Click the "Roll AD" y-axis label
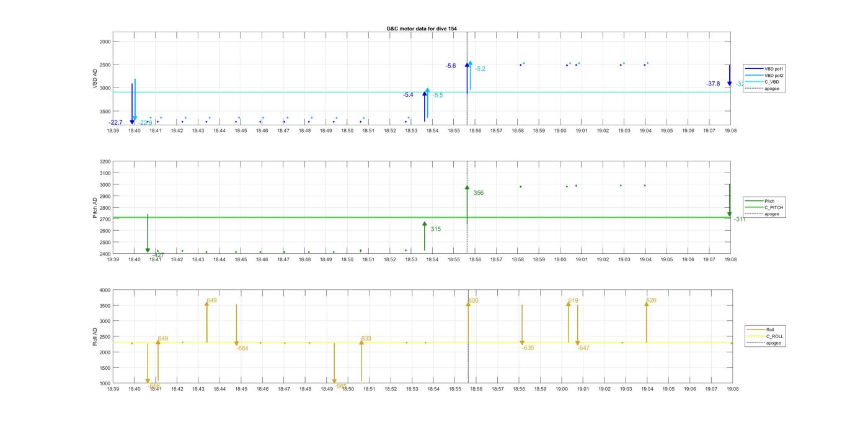The height and width of the screenshot is (430, 868). [x=95, y=337]
